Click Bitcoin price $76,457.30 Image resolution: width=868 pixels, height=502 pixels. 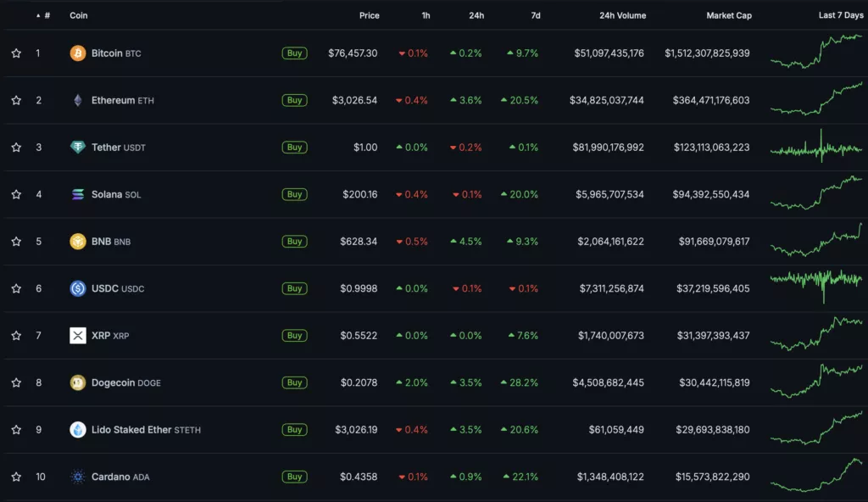click(x=353, y=53)
